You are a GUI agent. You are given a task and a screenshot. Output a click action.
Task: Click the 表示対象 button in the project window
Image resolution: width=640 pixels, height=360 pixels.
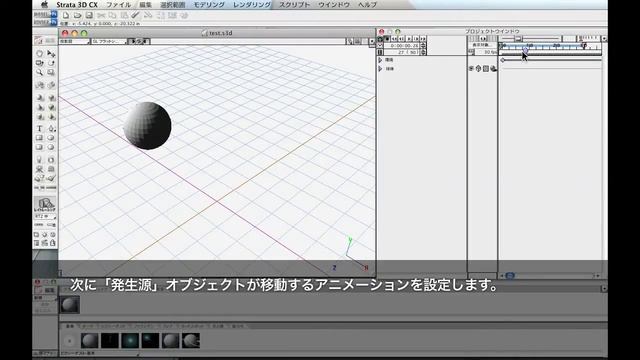point(481,45)
